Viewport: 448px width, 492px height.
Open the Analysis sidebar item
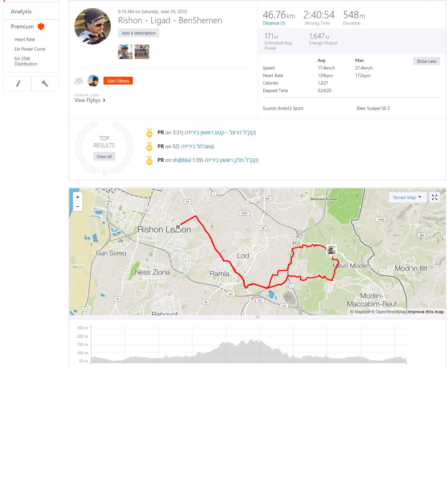pos(21,11)
